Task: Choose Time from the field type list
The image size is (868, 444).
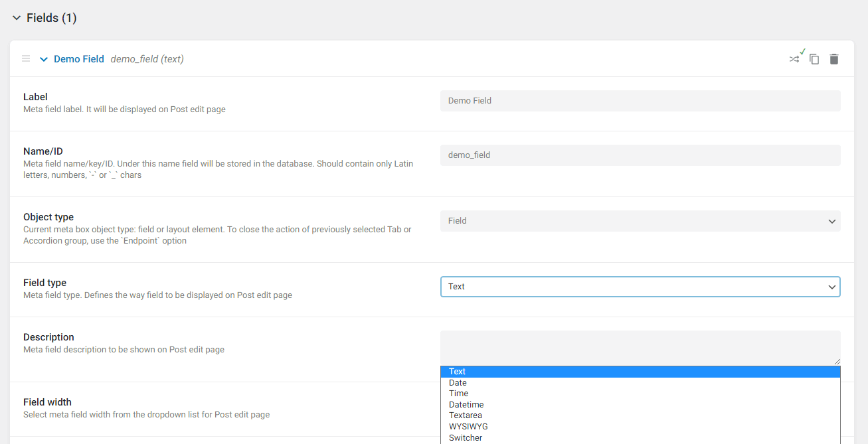Action: point(640,394)
